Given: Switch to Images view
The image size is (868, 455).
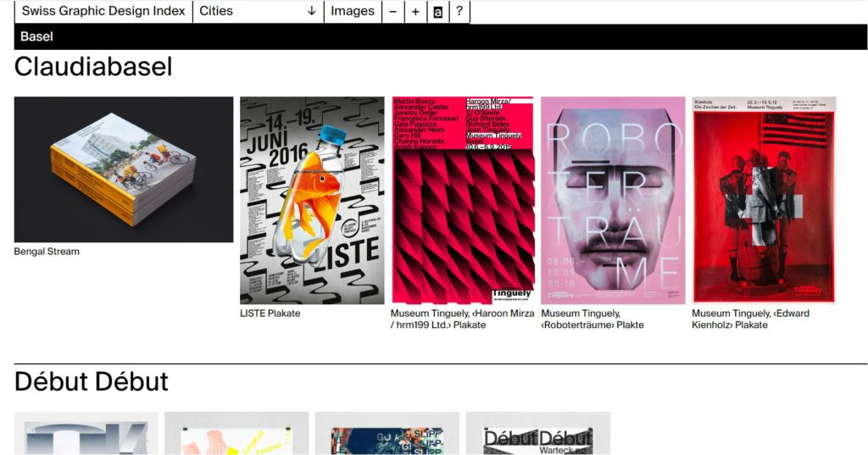Looking at the screenshot, I should 353,11.
